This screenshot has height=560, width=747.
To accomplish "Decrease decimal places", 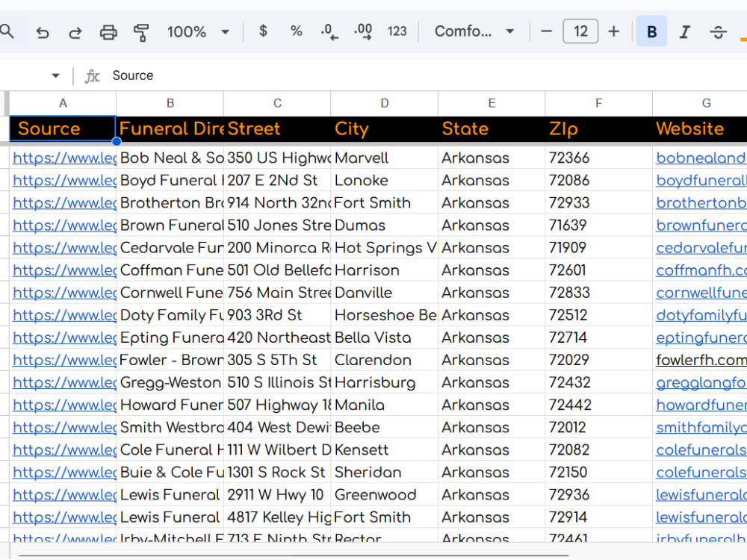I will 329,31.
